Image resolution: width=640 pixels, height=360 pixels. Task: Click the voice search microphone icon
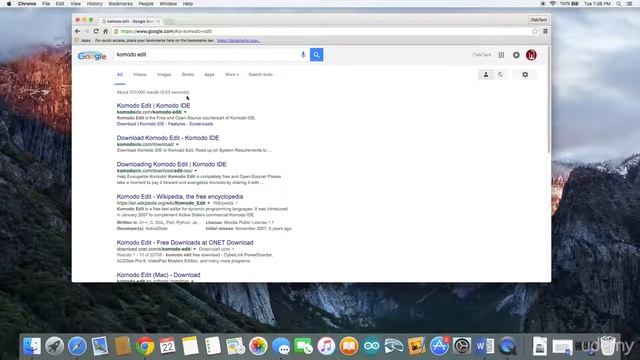point(303,55)
